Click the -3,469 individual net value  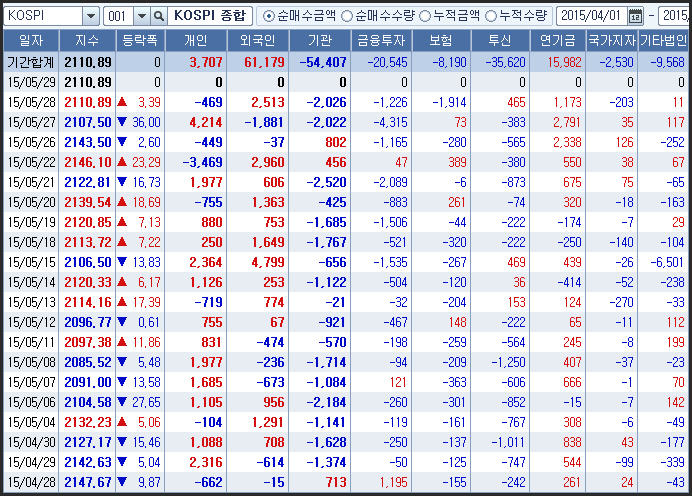click(203, 162)
